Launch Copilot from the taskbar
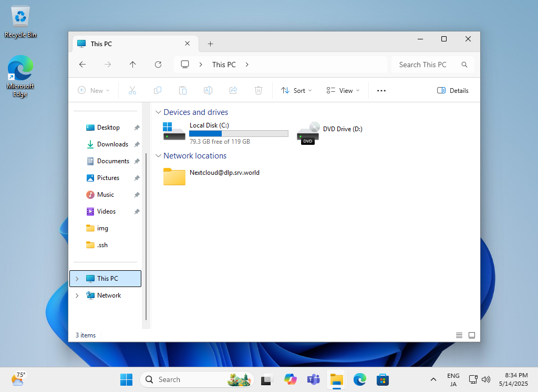 [290, 379]
